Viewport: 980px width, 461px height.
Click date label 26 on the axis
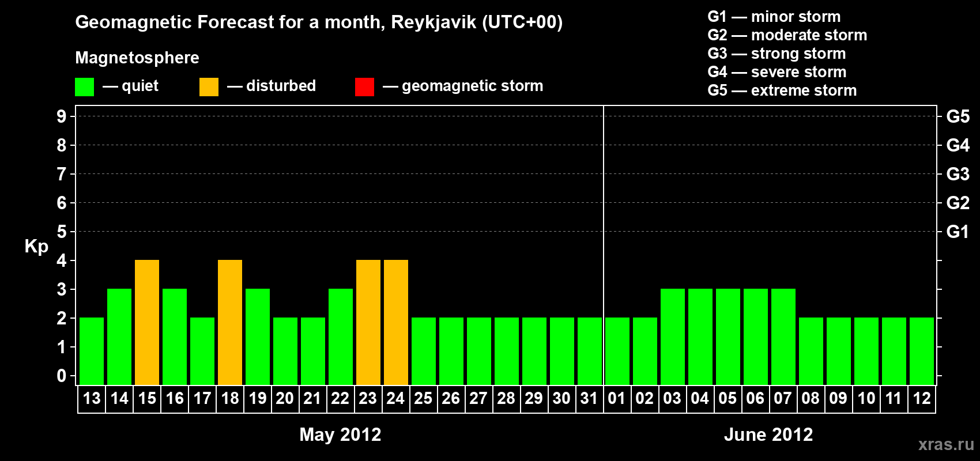coord(451,399)
